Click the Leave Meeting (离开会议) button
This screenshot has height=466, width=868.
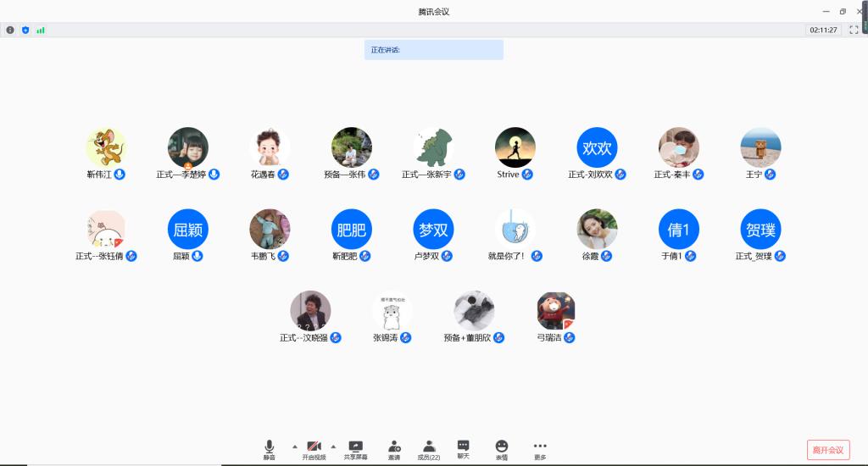pos(827,450)
